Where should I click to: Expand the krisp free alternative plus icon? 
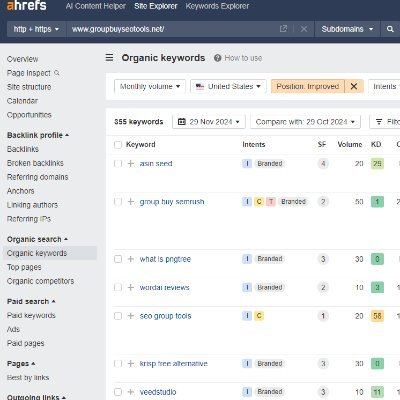tap(131, 363)
